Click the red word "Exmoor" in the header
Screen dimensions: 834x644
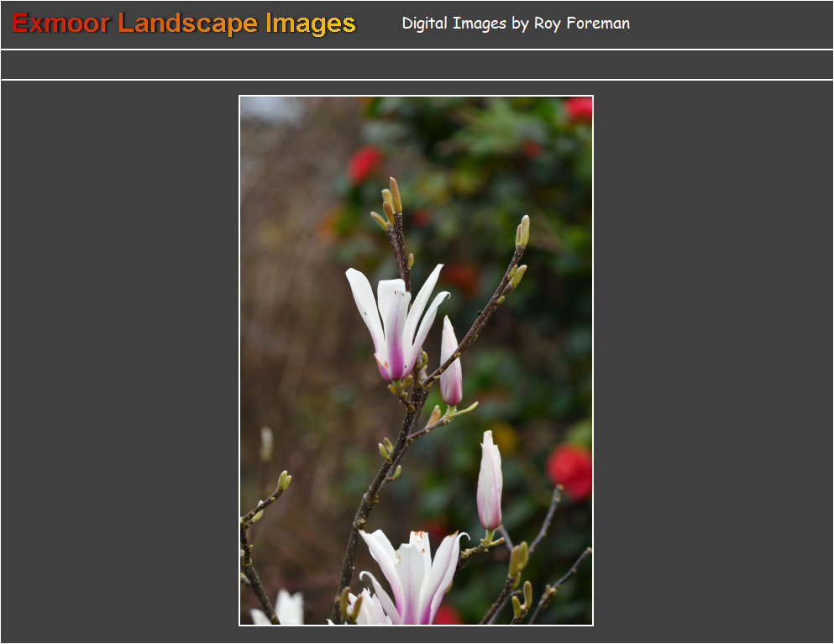pos(60,24)
